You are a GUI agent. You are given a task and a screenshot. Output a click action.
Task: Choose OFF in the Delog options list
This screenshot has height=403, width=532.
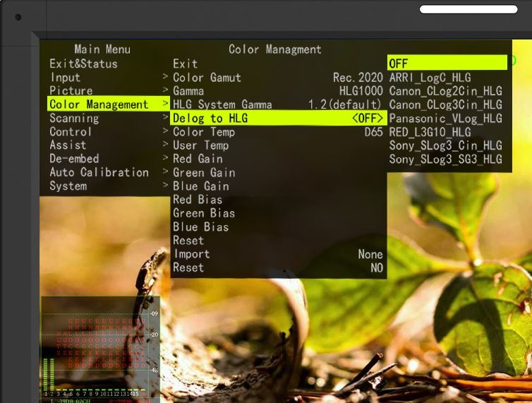447,64
